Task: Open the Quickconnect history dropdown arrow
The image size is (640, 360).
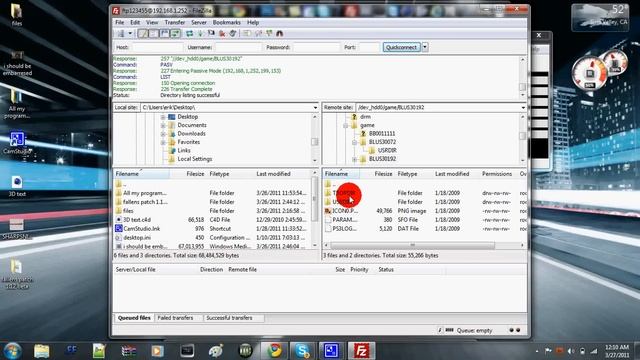Action: pyautogui.click(x=425, y=47)
